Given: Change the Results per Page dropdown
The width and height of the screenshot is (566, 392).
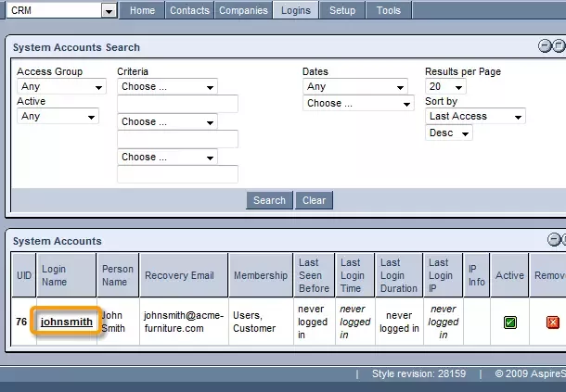Looking at the screenshot, I should [x=445, y=86].
